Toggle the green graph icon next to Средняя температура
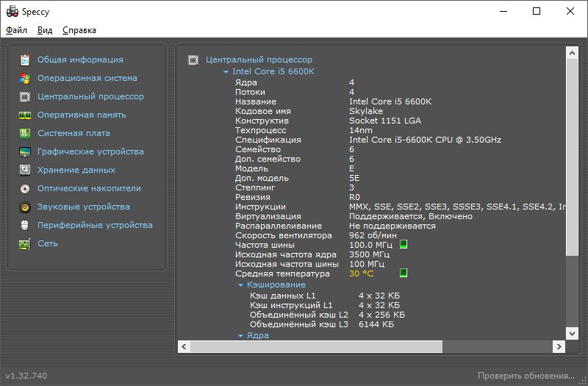The height and width of the screenshot is (386, 588). (403, 273)
